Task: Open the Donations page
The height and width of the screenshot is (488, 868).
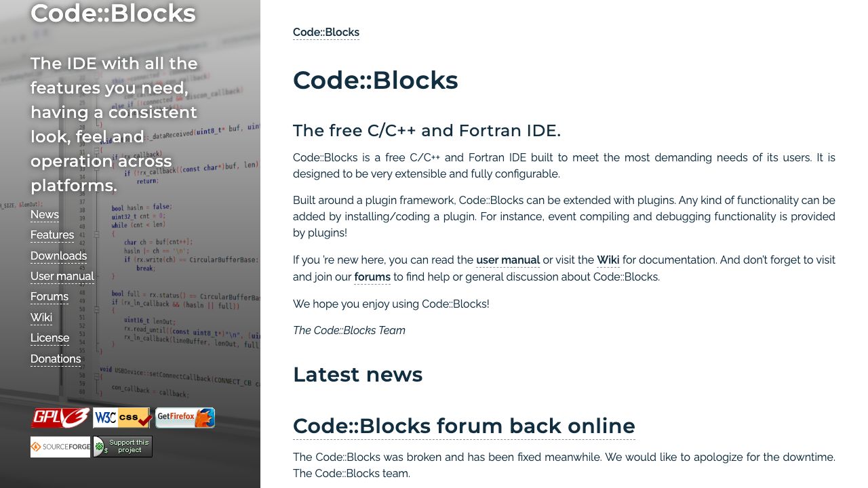Action: pos(56,359)
